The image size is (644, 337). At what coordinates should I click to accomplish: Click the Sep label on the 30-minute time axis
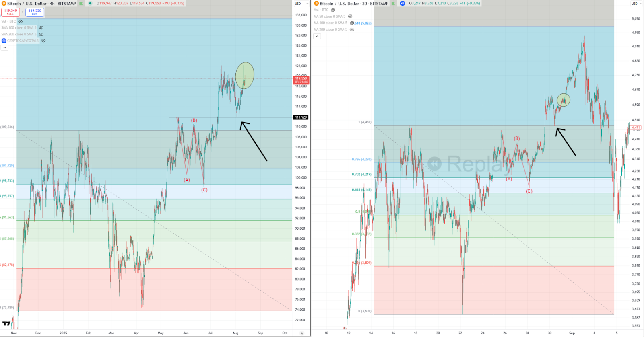coord(572,333)
